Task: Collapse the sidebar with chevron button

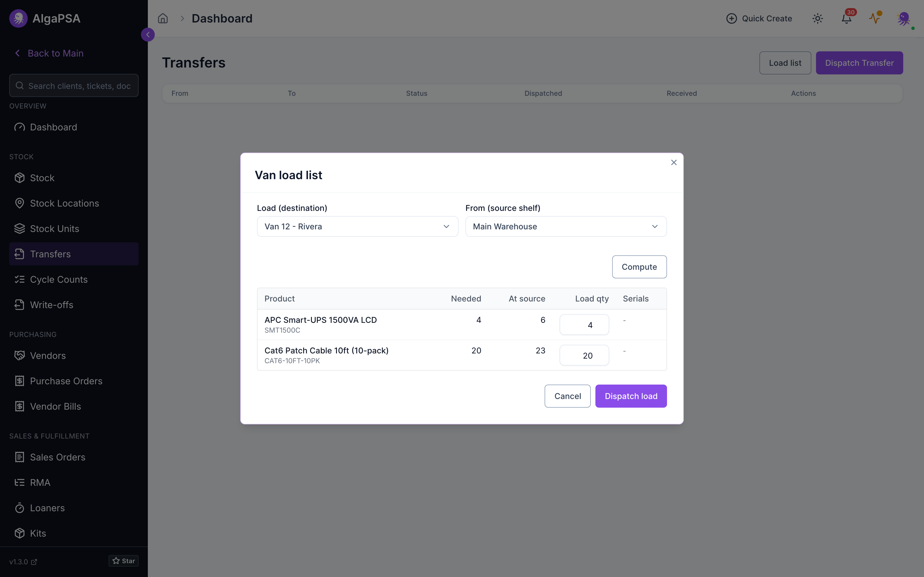Action: 148,35
